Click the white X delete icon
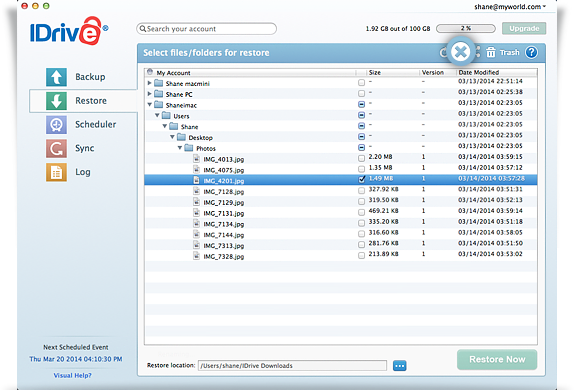 [461, 52]
